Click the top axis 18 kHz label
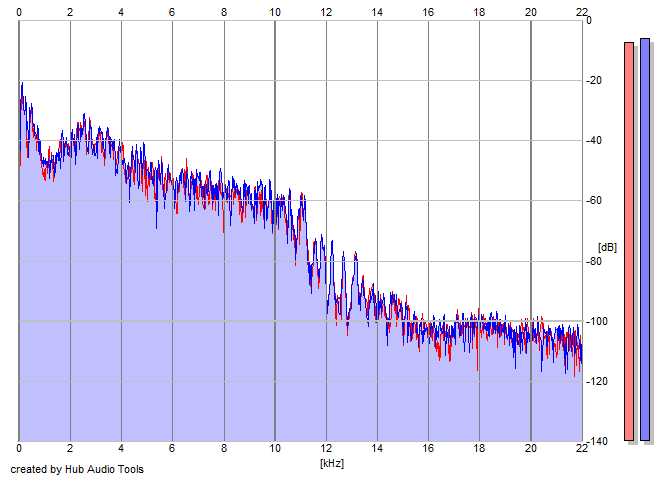Image resolution: width=664 pixels, height=481 pixels. point(479,12)
